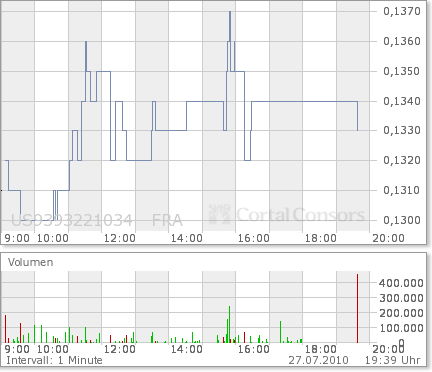Click the 0,1370 price axis label
Viewport: 432px width, 372px height.
tap(402, 11)
